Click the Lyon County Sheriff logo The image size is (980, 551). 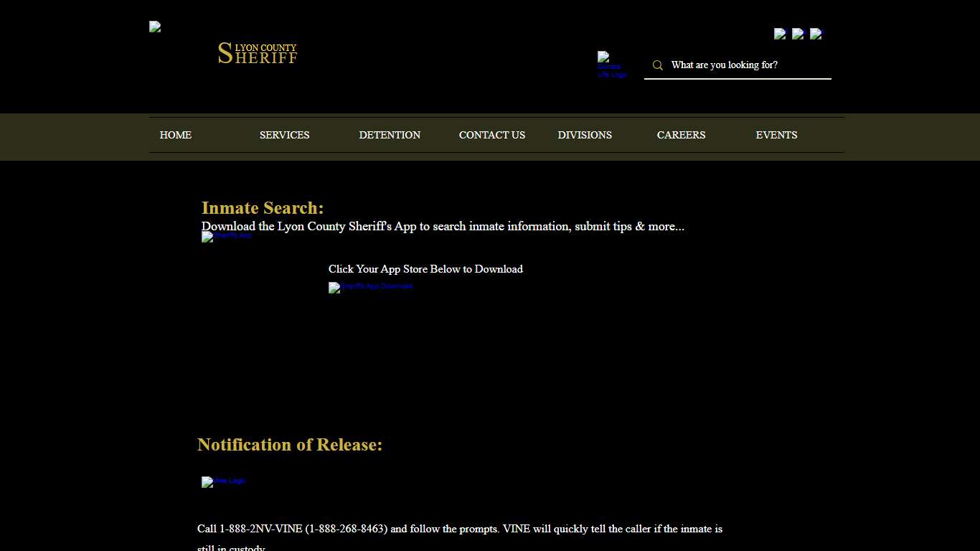tap(257, 53)
